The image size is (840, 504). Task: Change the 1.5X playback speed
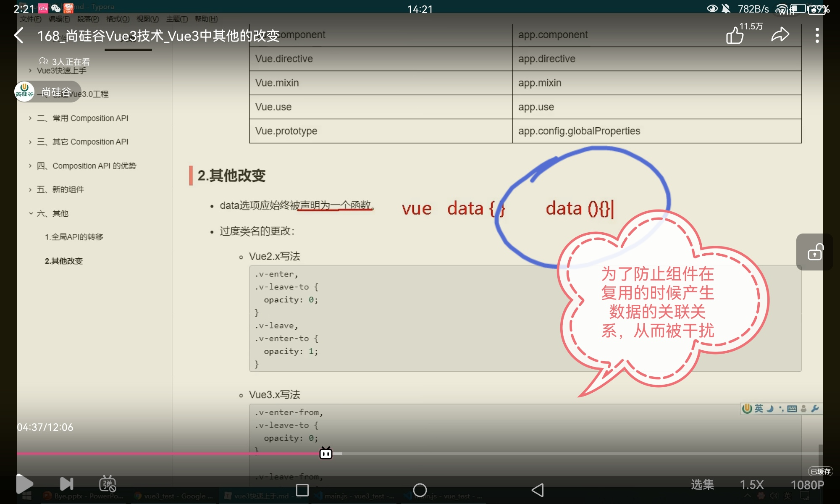pyautogui.click(x=751, y=485)
